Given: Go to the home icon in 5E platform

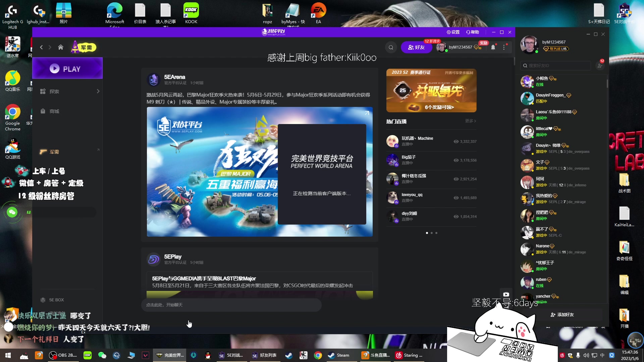Looking at the screenshot, I should coord(60,47).
